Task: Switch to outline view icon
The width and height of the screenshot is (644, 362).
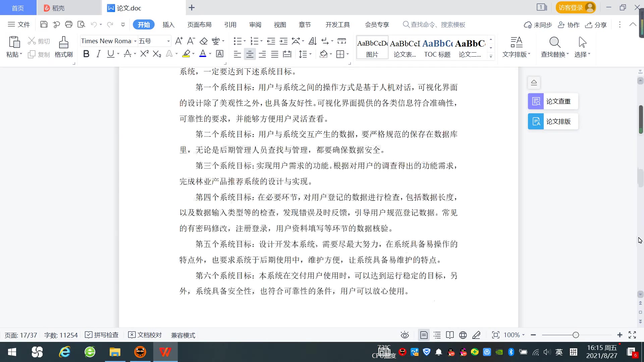Action: 437,335
